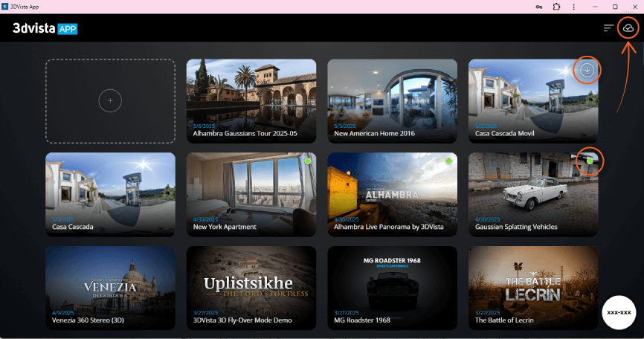Click the green status dot on Gaussian Splatting Vehicles
Image resolution: width=644 pixels, height=339 pixels.
point(590,161)
